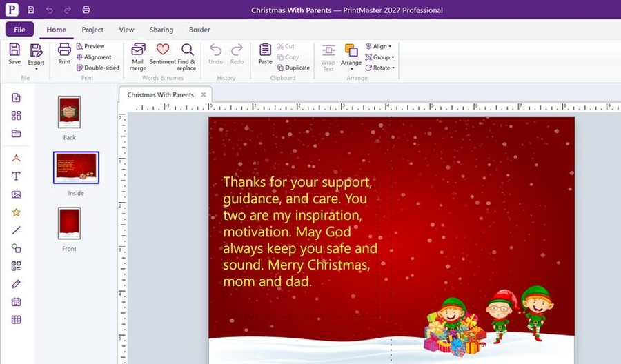Select the pencil drawing tool
Screen dimensions: 621x364
(17, 283)
